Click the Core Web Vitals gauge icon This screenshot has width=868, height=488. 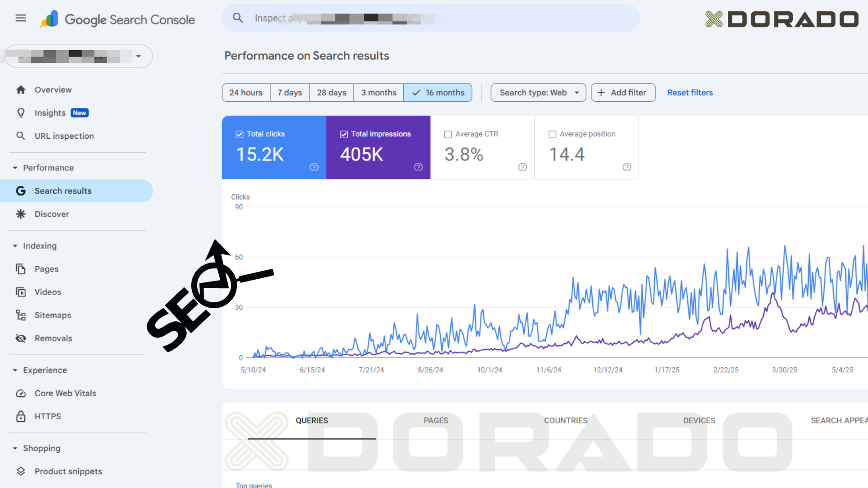coord(21,393)
